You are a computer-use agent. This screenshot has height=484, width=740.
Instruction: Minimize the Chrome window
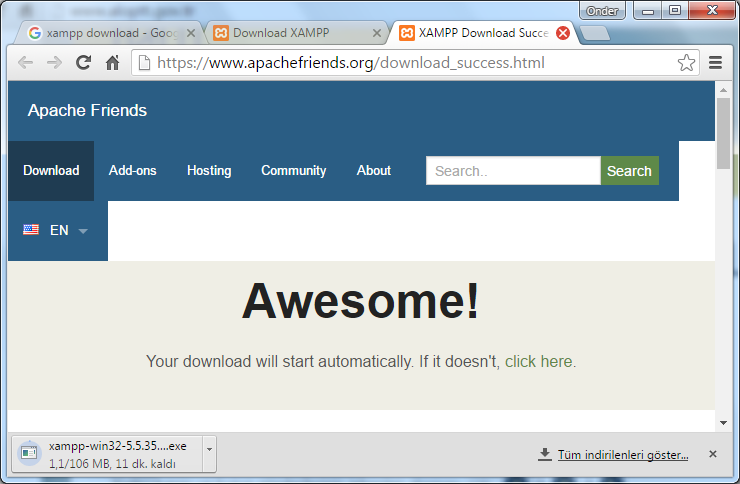click(x=648, y=10)
